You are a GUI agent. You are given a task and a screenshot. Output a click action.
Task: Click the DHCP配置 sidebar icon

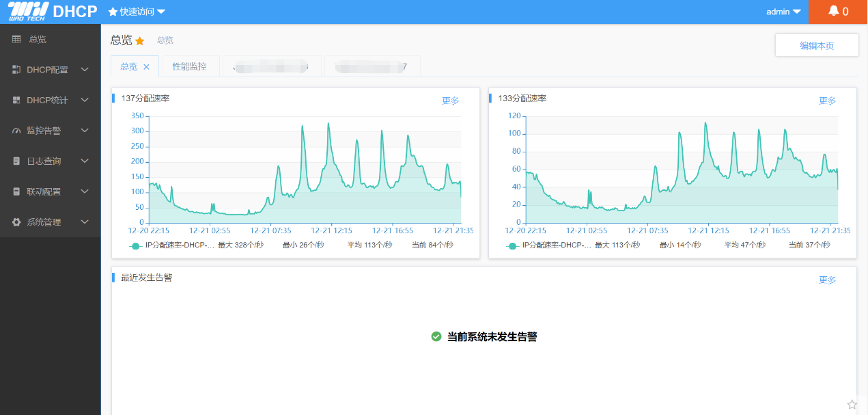(x=16, y=70)
